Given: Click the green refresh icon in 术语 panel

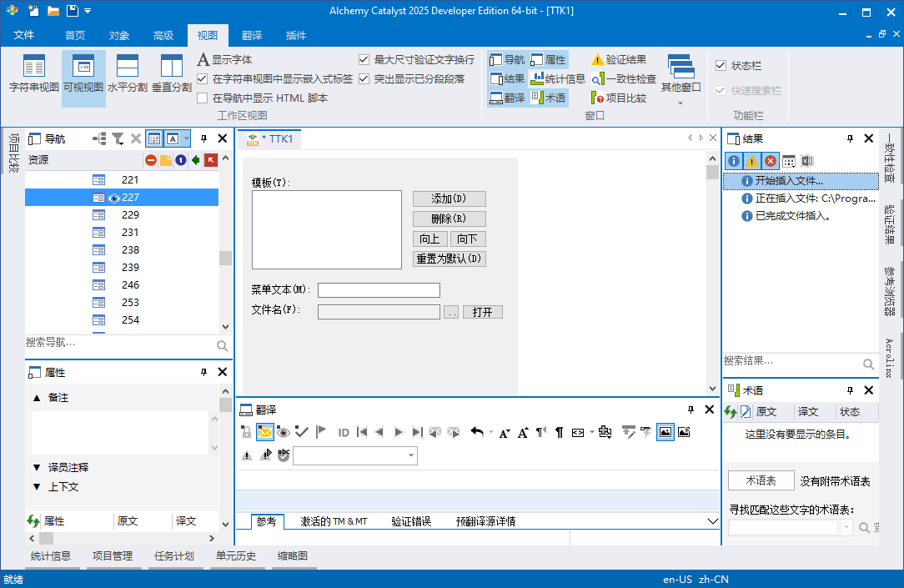Looking at the screenshot, I should pos(731,412).
